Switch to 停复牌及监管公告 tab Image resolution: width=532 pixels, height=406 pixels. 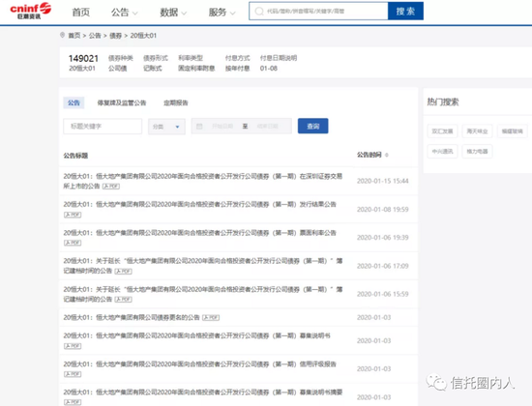122,102
